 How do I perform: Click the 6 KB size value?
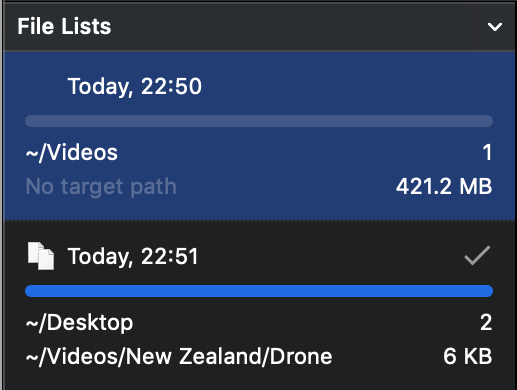[x=468, y=356]
